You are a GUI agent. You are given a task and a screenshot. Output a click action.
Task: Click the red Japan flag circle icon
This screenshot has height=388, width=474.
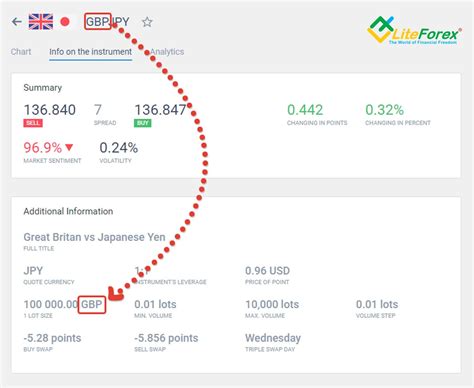point(65,22)
